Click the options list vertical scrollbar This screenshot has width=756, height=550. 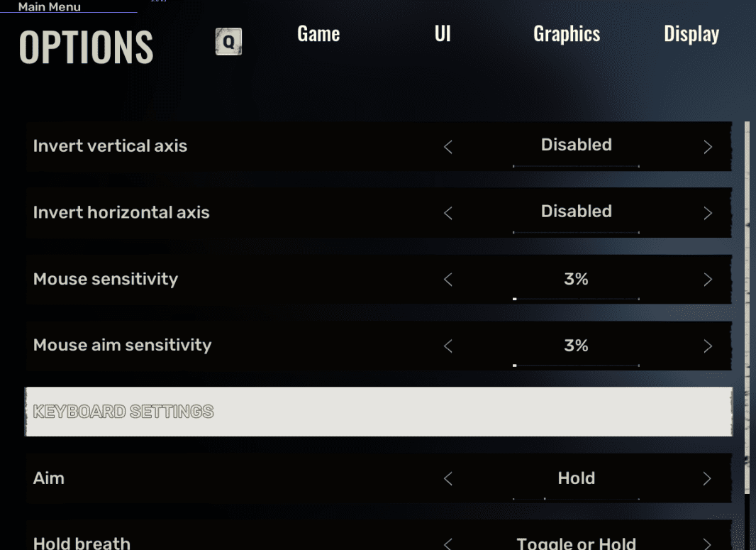coord(747,305)
